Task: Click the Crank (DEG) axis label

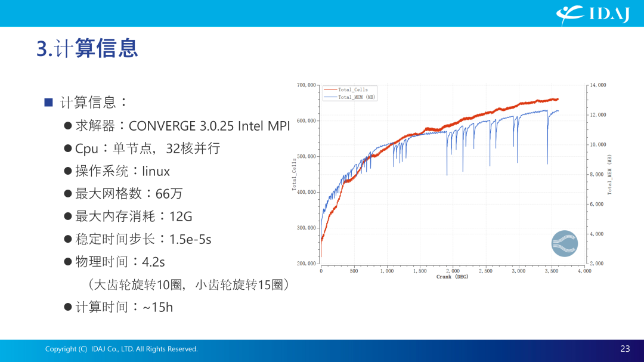Action: click(x=452, y=277)
